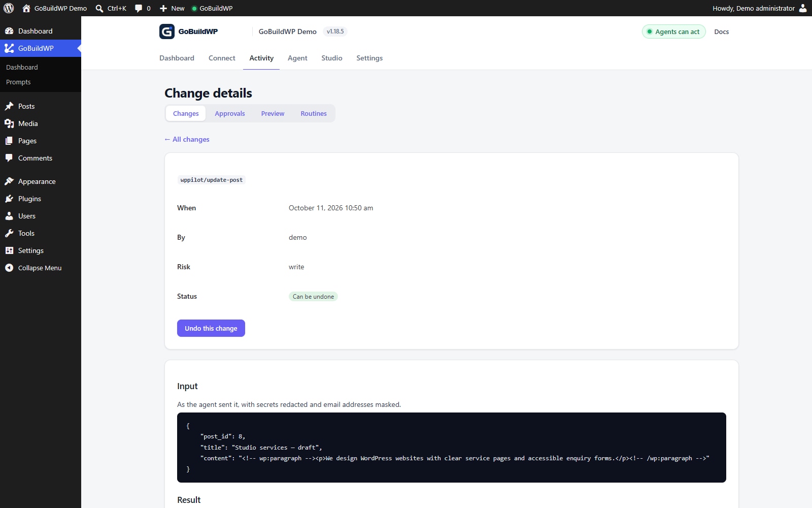Click the Can be undone status badge
This screenshot has height=508, width=812.
pos(313,297)
